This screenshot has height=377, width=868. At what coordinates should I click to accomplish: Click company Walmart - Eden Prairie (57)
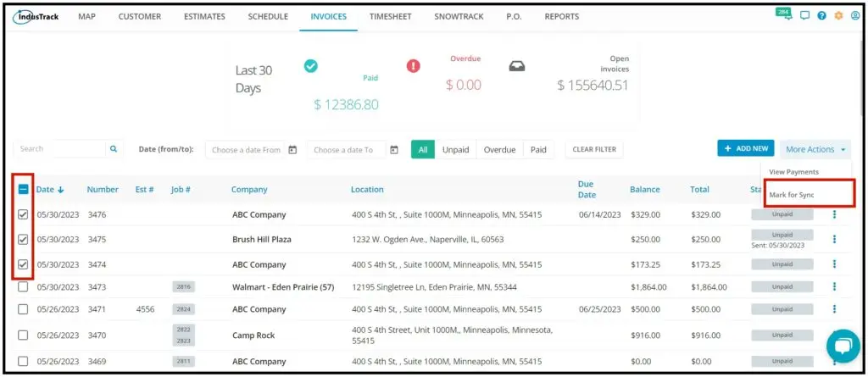[x=283, y=286]
